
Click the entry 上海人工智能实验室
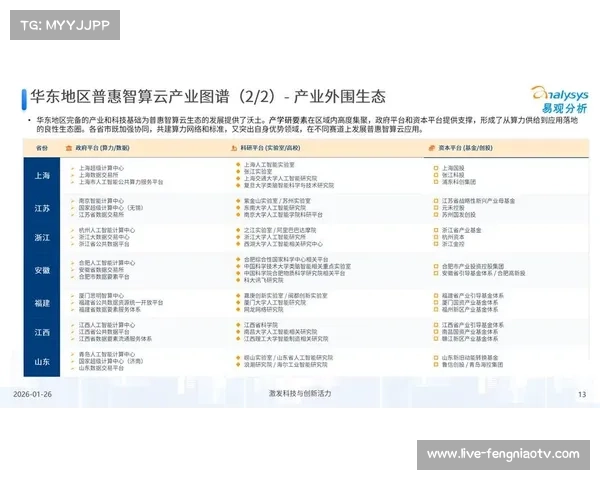click(x=269, y=165)
